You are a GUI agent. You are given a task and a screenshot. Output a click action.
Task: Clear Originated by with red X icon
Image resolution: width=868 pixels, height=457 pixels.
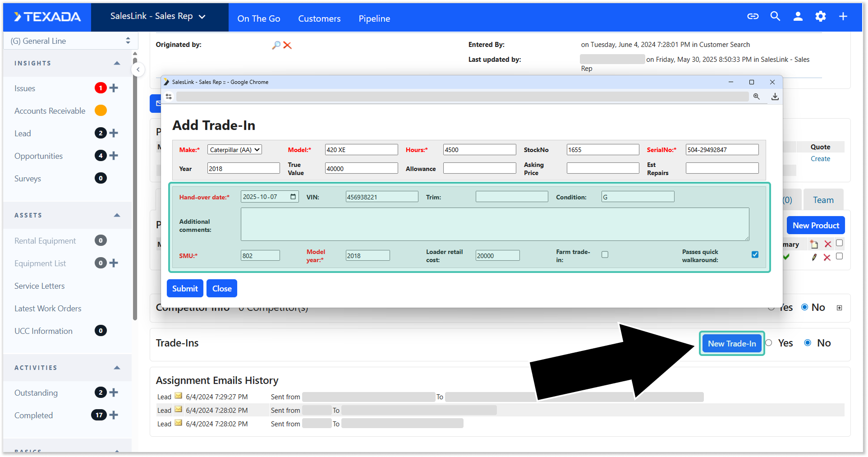pyautogui.click(x=287, y=45)
